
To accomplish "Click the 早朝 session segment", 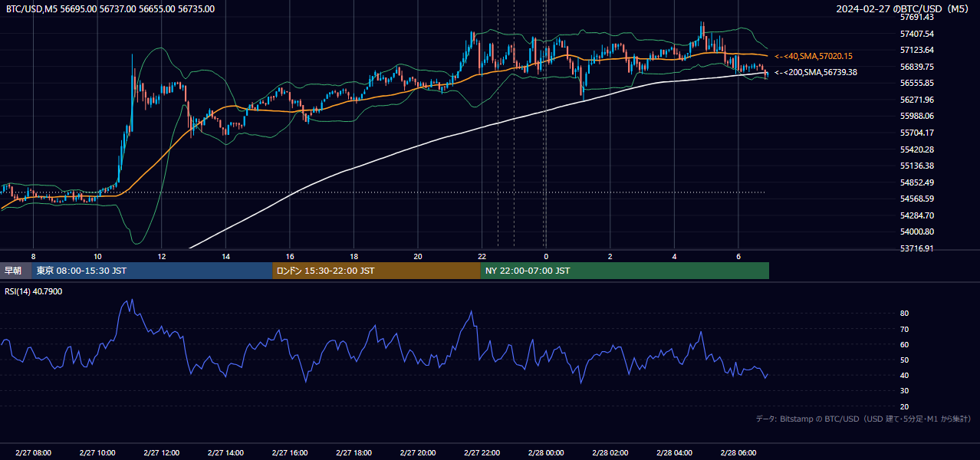I will coord(15,271).
